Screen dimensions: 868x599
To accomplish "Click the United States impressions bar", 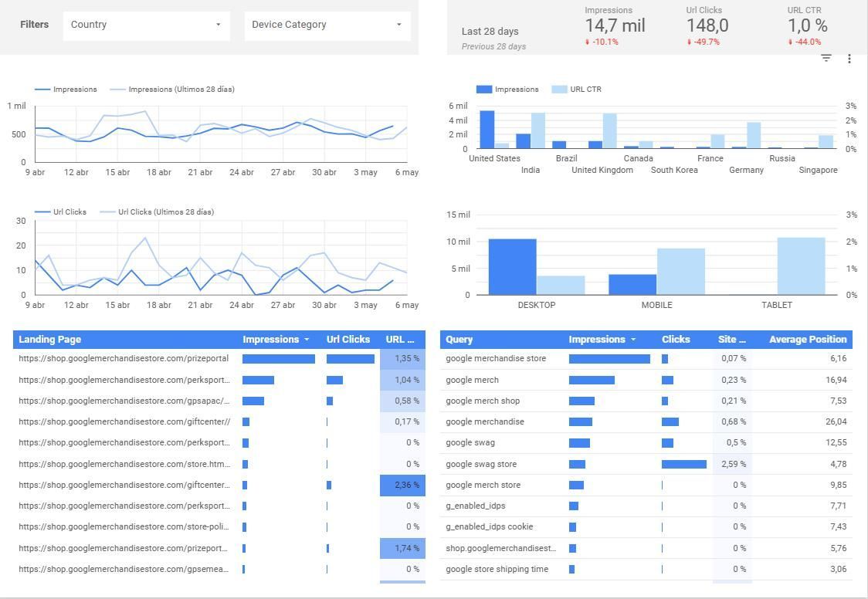I will (487, 130).
